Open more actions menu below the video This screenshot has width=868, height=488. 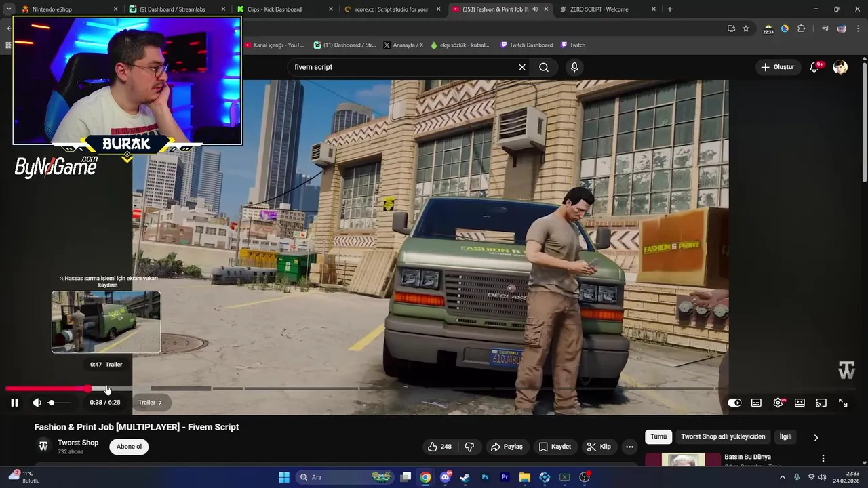(629, 447)
